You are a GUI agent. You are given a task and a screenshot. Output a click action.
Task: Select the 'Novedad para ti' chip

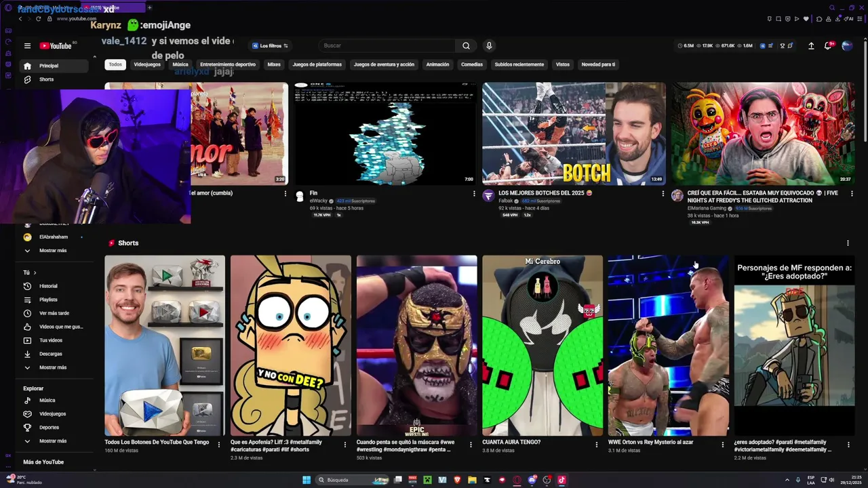coord(598,64)
